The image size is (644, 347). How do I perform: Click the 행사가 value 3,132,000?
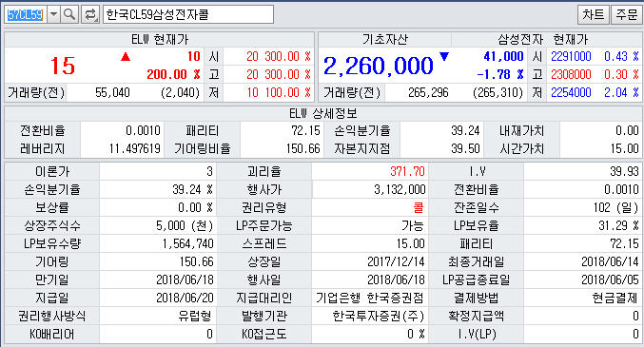400,189
